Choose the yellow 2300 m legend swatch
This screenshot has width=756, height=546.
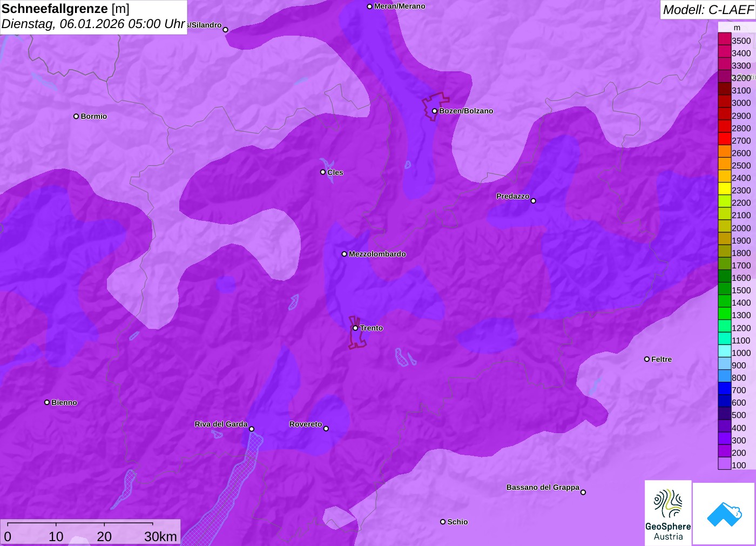[x=725, y=189]
